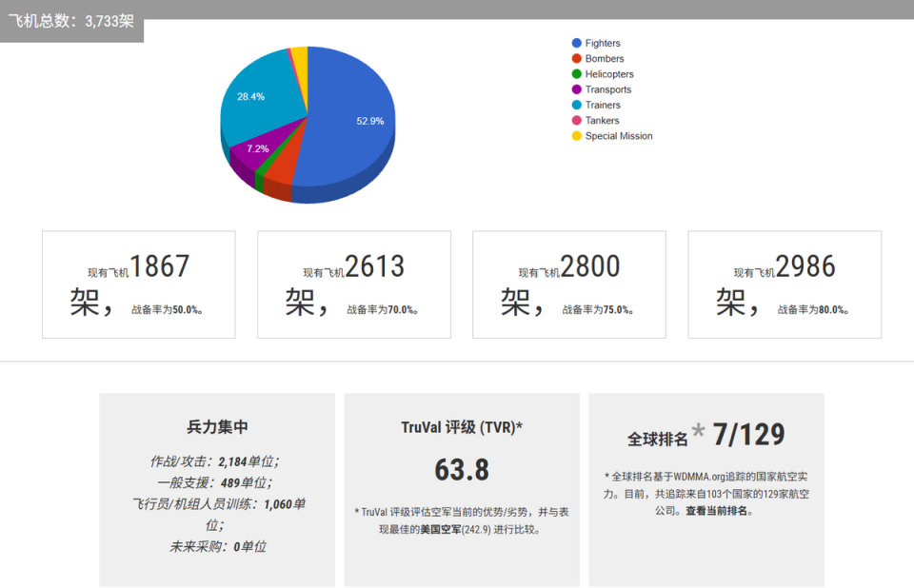The width and height of the screenshot is (914, 588).
Task: Select the Special Mission legend label
Action: pos(619,136)
